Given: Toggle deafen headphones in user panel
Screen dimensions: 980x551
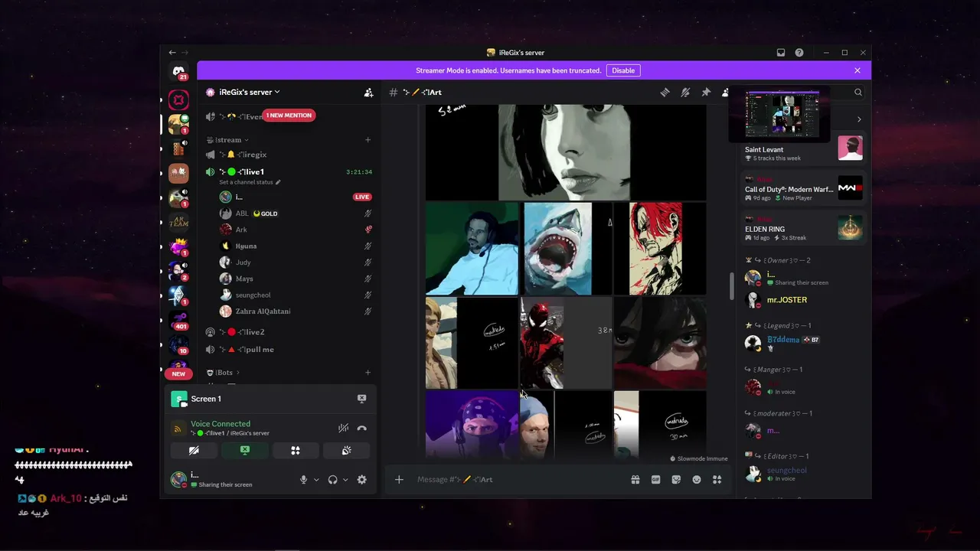Looking at the screenshot, I should 332,480.
